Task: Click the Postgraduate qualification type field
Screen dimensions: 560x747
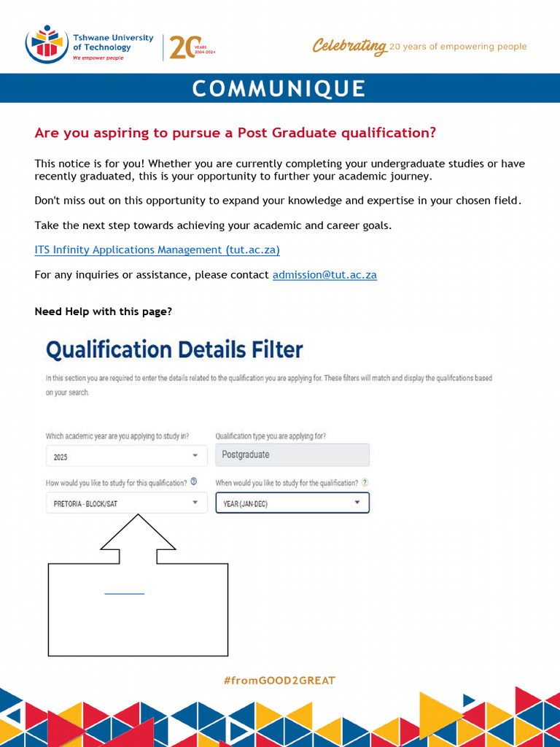Action: point(292,455)
